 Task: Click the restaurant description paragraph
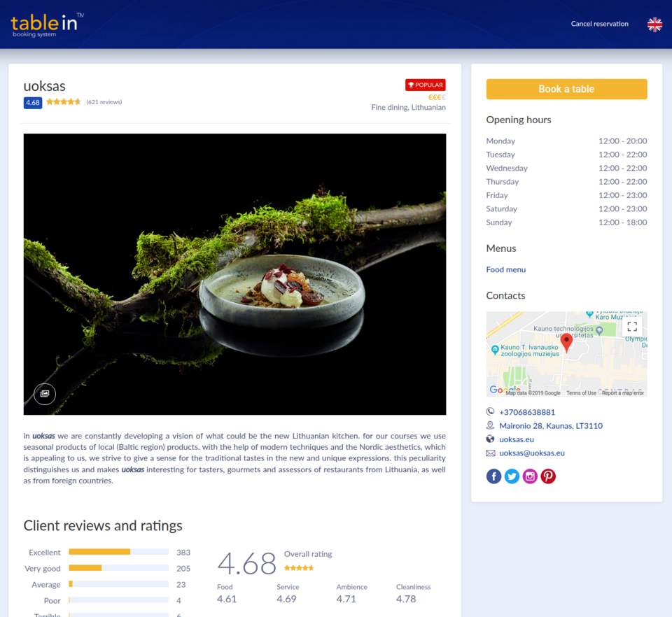[x=235, y=458]
